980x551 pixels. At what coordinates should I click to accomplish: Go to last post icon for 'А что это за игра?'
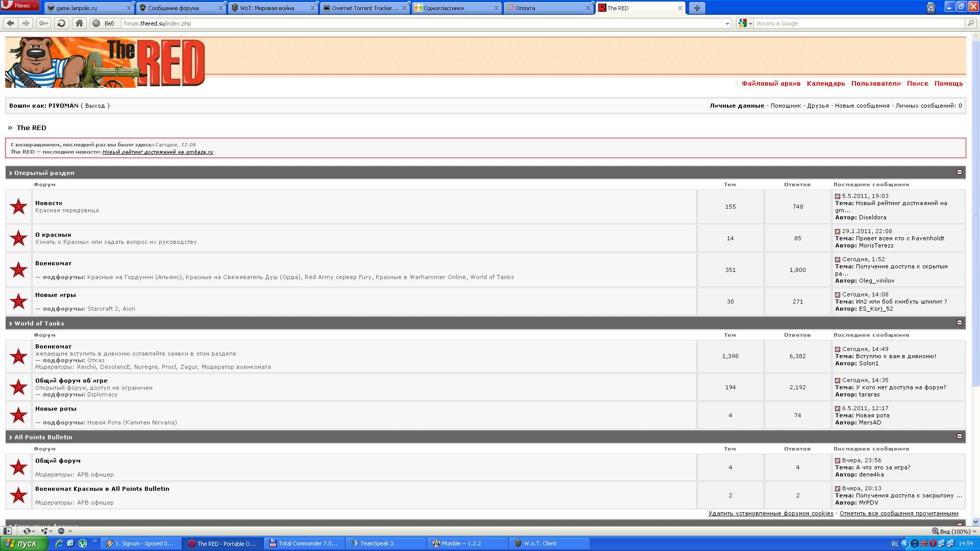point(837,461)
